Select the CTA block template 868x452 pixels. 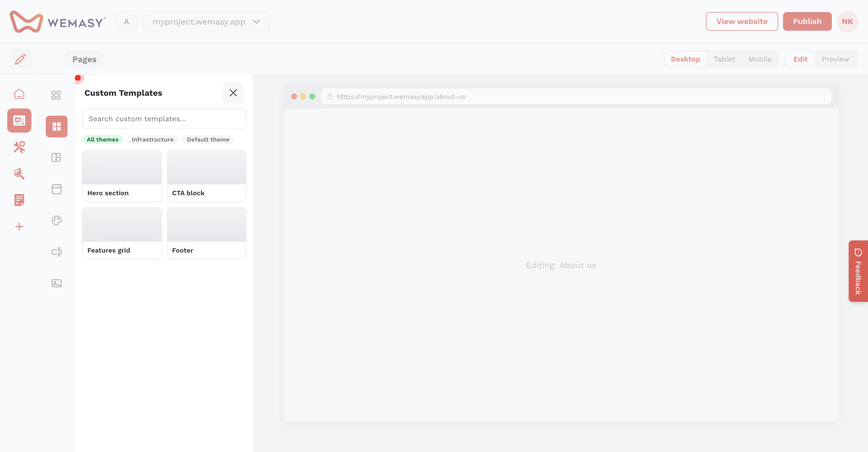(x=207, y=176)
